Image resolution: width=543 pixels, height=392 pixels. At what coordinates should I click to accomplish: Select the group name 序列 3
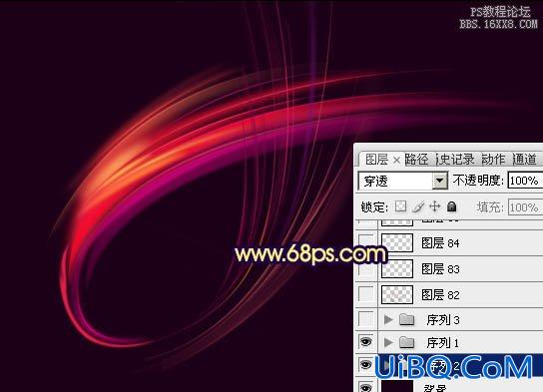point(443,320)
